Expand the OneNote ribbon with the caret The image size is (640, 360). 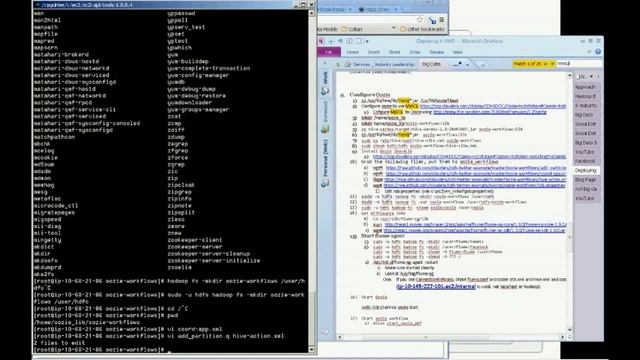(589, 52)
